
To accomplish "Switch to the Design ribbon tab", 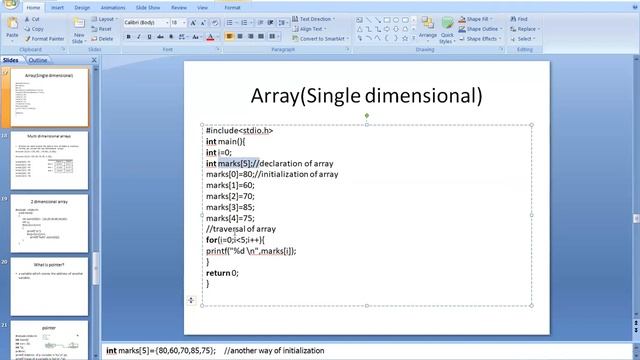I will [x=82, y=7].
